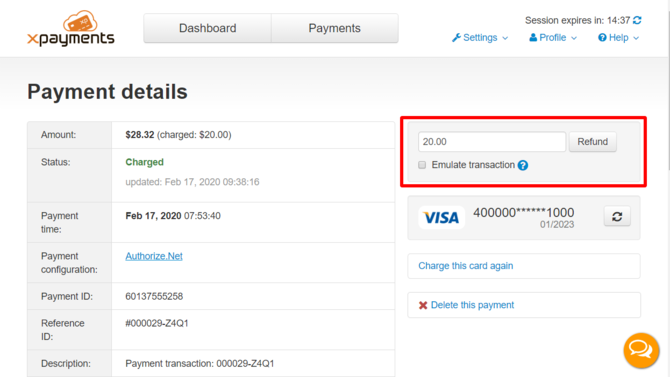Enable the Emulate transaction checkbox
The image size is (670, 377).
[422, 165]
